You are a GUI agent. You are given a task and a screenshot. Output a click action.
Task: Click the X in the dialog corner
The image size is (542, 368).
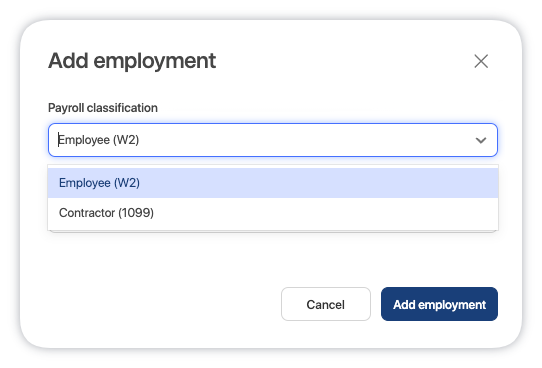tap(481, 62)
